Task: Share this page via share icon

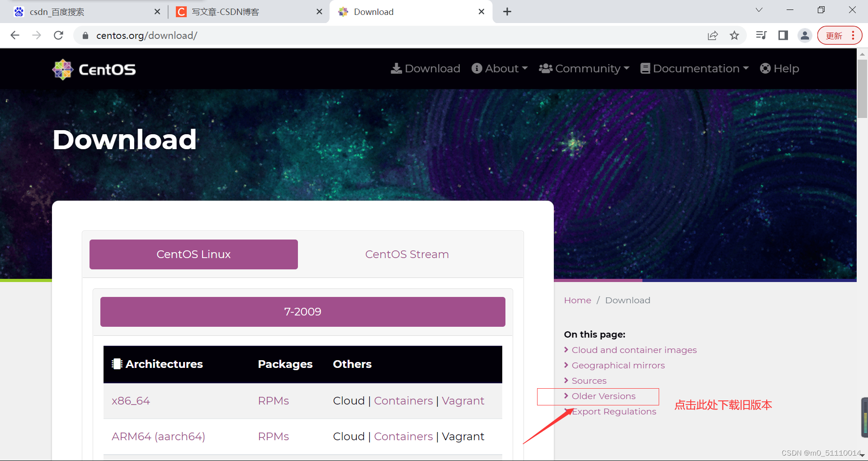Action: tap(712, 35)
